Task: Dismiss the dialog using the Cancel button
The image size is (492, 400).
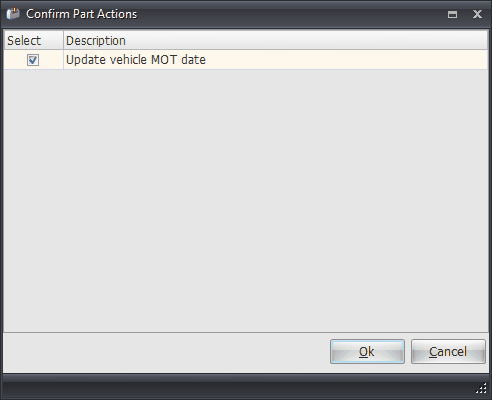Action: tap(448, 352)
